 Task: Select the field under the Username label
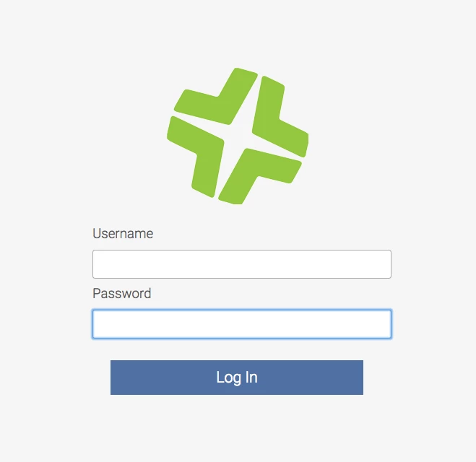(x=242, y=264)
